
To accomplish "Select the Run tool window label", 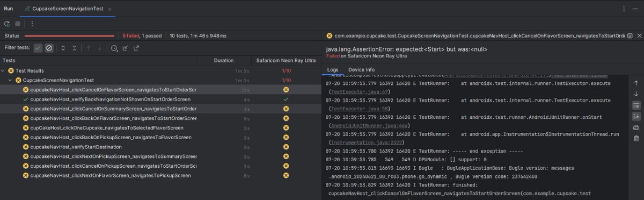I will pos(9,9).
